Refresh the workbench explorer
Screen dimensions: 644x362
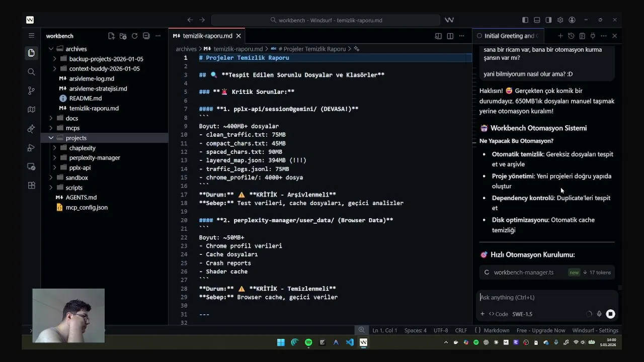134,36
